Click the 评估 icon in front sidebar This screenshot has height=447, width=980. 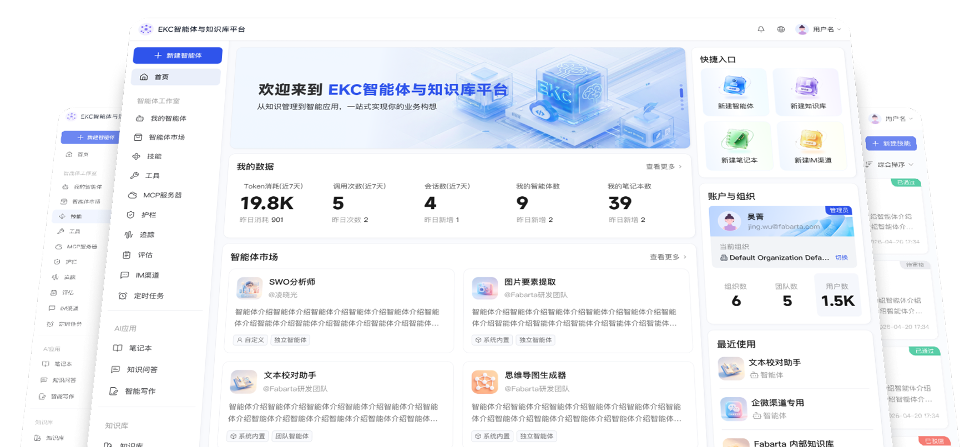click(x=127, y=255)
